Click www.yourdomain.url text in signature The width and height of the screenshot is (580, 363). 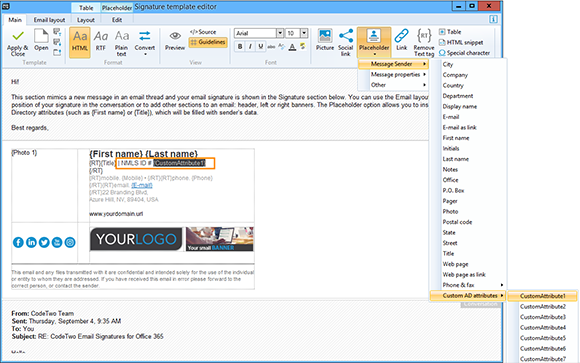pyautogui.click(x=116, y=214)
